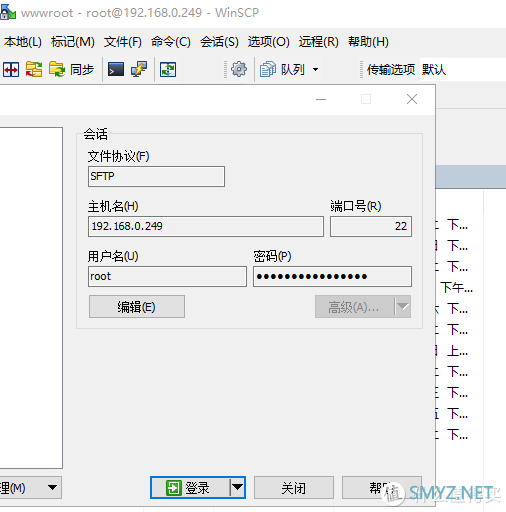The image size is (506, 512).
Task: Open the 选项(O) menu
Action: (268, 42)
